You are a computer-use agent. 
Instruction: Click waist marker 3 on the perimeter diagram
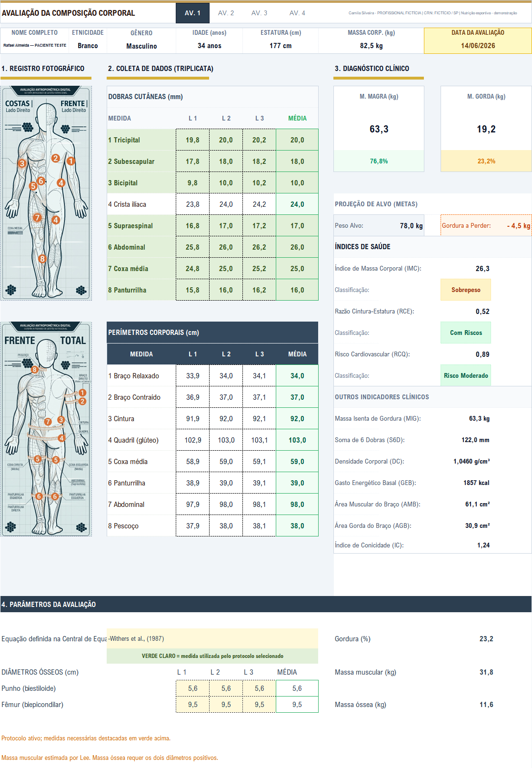coord(61,420)
